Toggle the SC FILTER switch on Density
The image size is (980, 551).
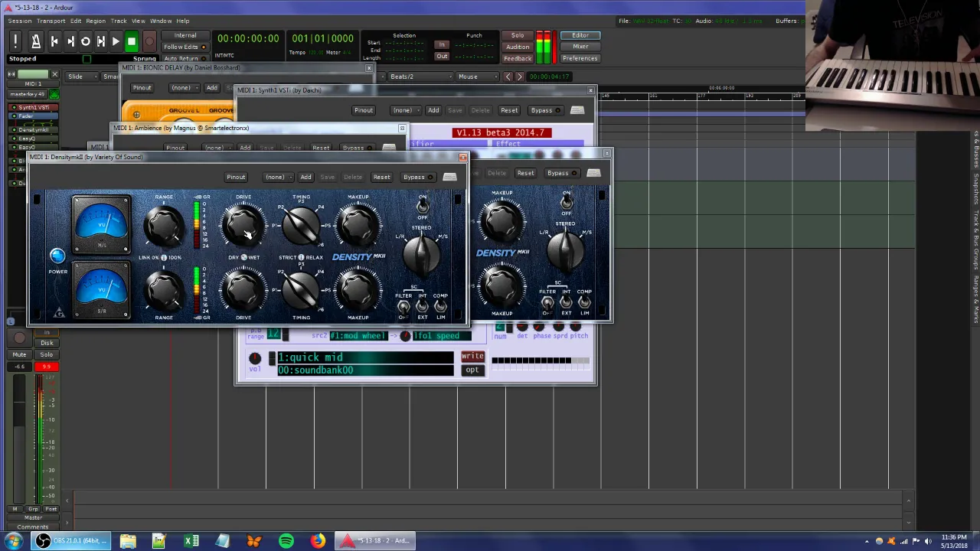pos(403,306)
